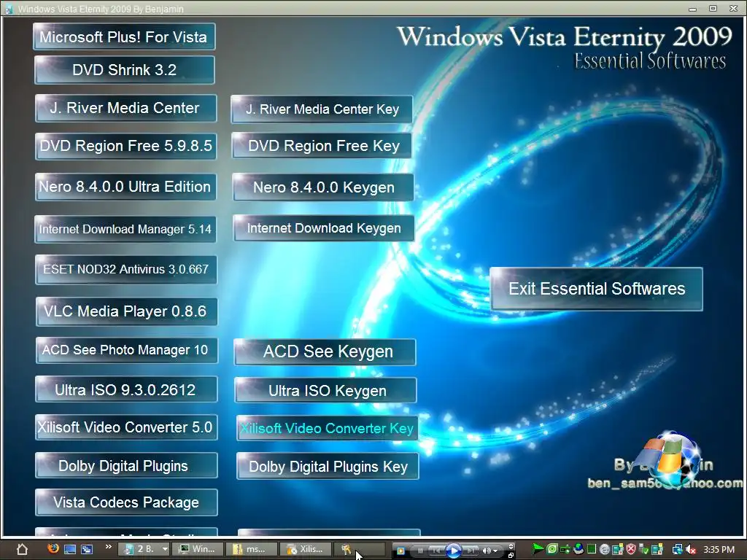Open ACD See Keygen
This screenshot has height=560, width=747.
[x=325, y=352]
